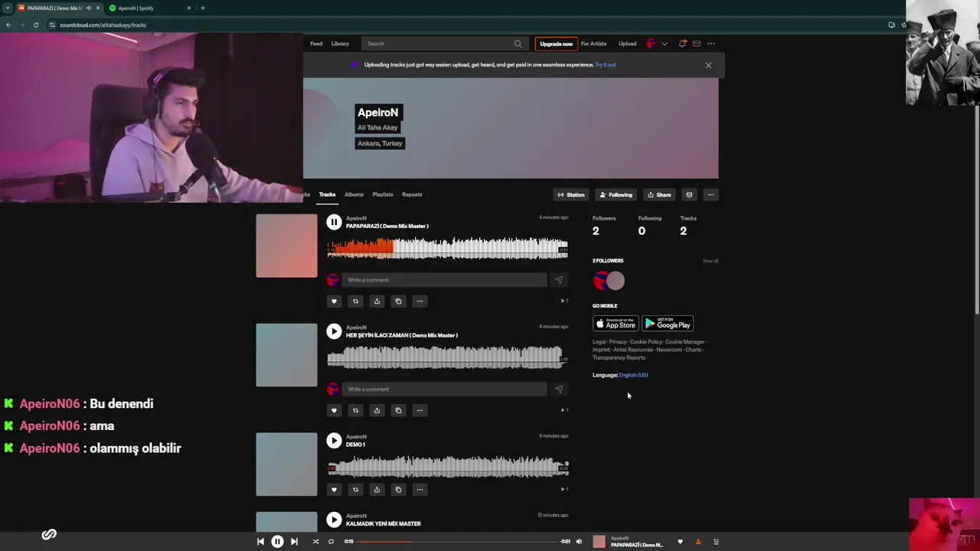Click the Try it out link
Viewport: 980px width, 551px height.
tap(605, 65)
